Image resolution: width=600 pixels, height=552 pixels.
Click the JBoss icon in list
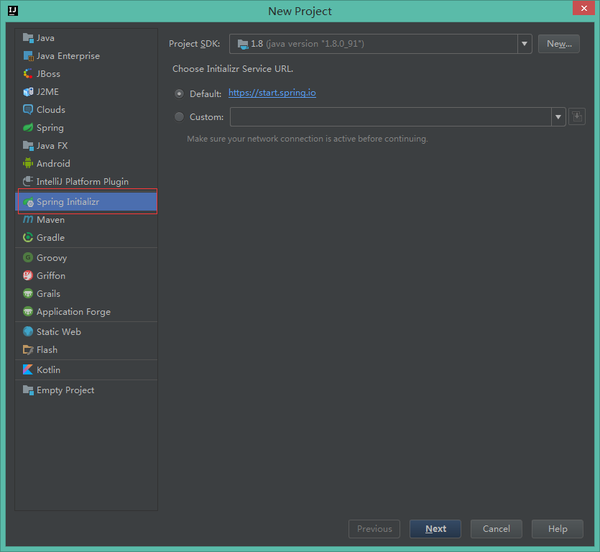point(28,73)
